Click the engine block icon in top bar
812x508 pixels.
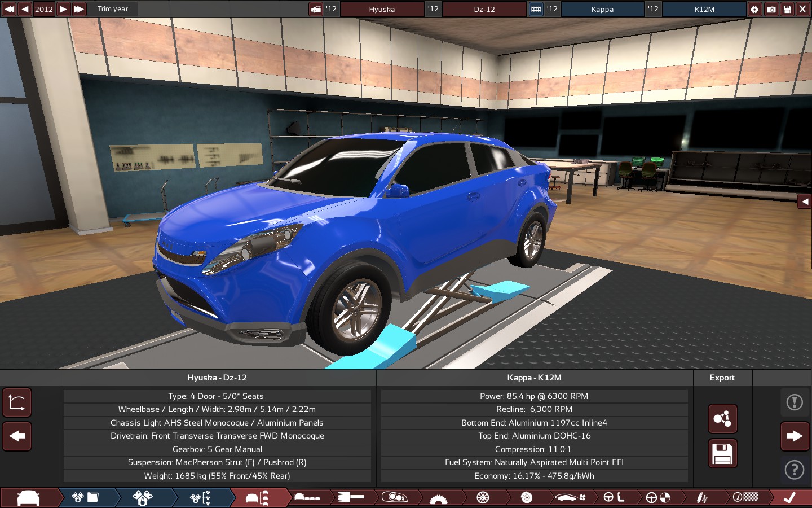coord(536,9)
